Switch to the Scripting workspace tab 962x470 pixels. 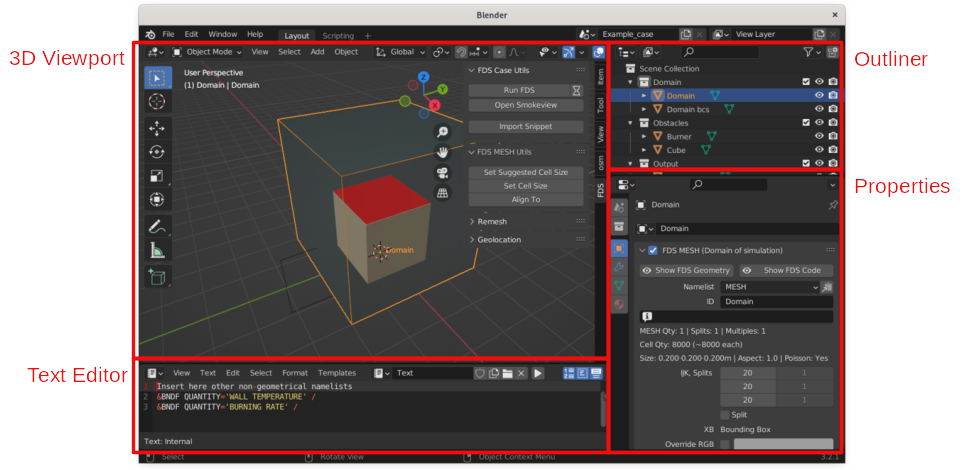(x=338, y=36)
